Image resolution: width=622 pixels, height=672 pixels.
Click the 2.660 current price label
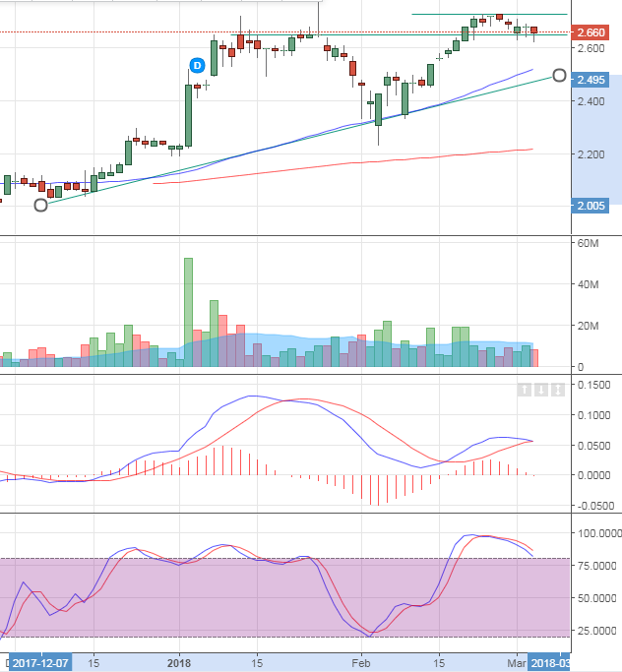[591, 32]
